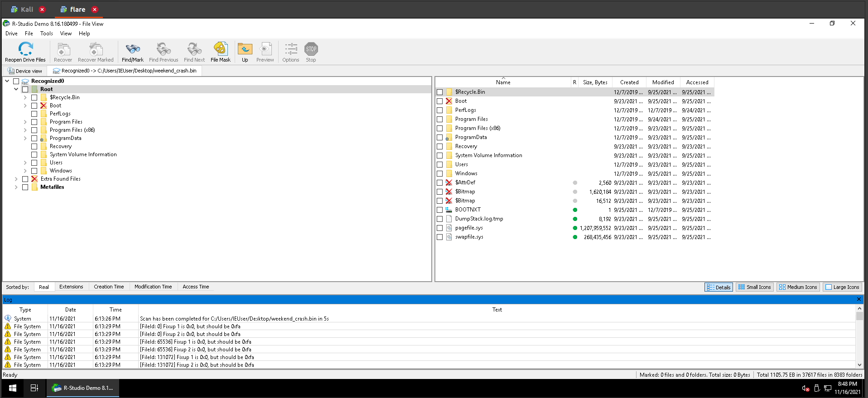Sort file list by Size, Bytes column

(x=595, y=82)
